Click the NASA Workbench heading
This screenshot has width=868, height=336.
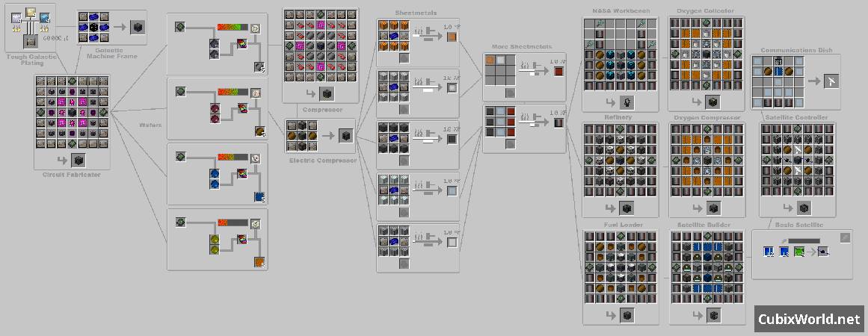pyautogui.click(x=621, y=10)
